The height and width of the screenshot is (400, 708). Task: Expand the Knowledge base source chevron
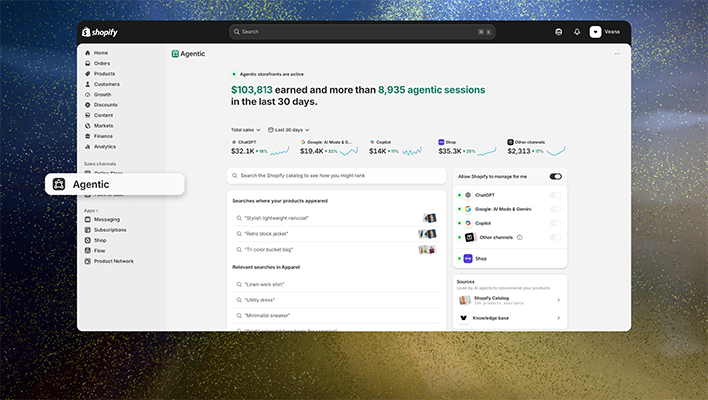(x=559, y=318)
